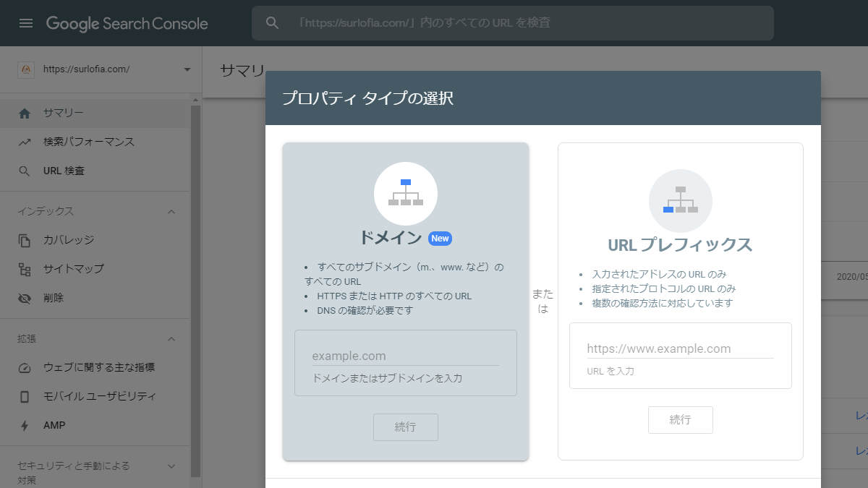868x488 pixels.
Task: Click the 検索パフォーマンス trend icon
Action: pos(25,142)
